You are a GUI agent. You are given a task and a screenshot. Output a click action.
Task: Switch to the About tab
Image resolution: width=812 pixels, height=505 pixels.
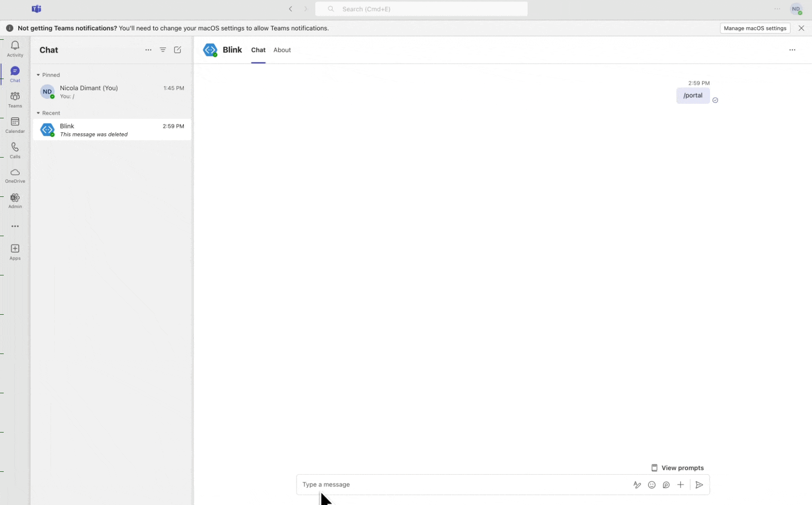[x=282, y=50]
